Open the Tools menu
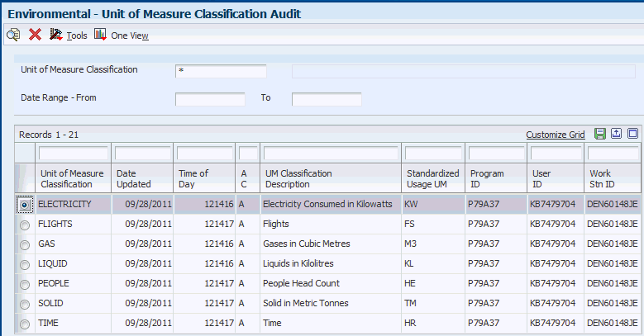 point(77,35)
